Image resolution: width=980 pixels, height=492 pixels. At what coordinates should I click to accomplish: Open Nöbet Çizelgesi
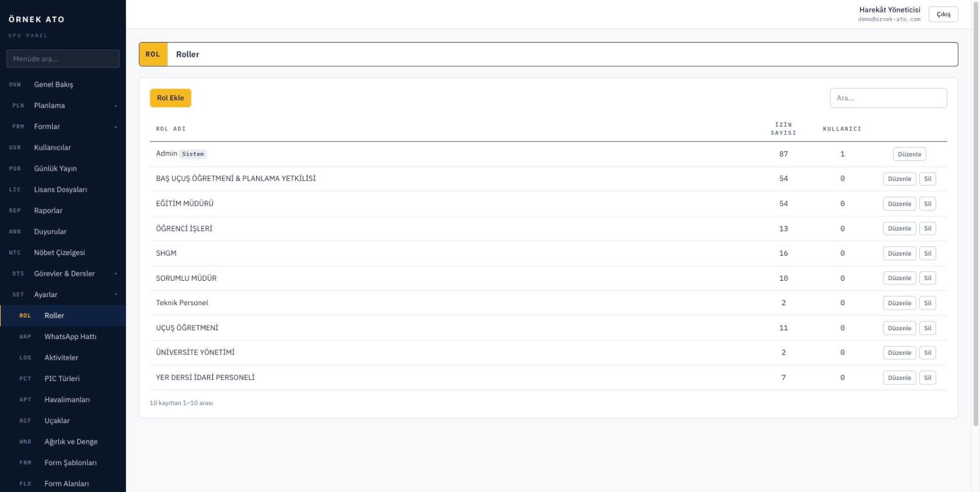point(63,253)
